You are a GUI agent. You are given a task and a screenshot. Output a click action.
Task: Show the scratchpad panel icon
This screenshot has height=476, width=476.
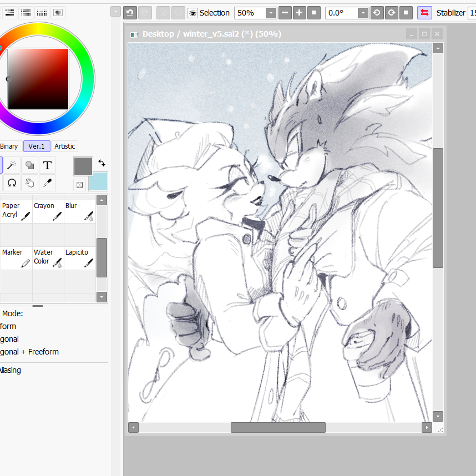[x=58, y=12]
